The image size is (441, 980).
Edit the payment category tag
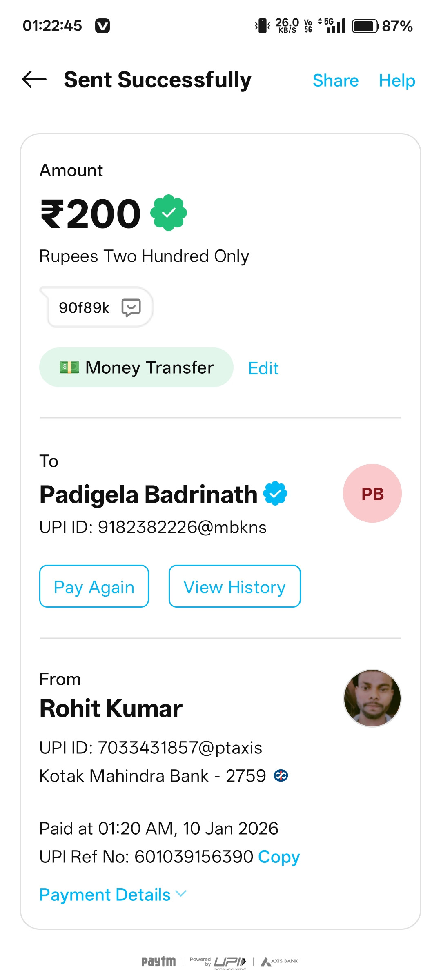[x=263, y=368]
